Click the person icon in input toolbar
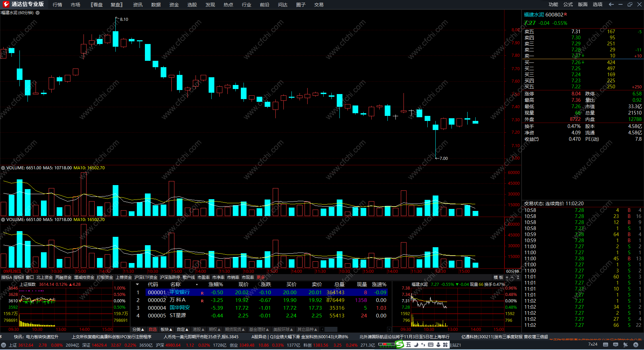This screenshot has height=350, width=644. (x=438, y=345)
